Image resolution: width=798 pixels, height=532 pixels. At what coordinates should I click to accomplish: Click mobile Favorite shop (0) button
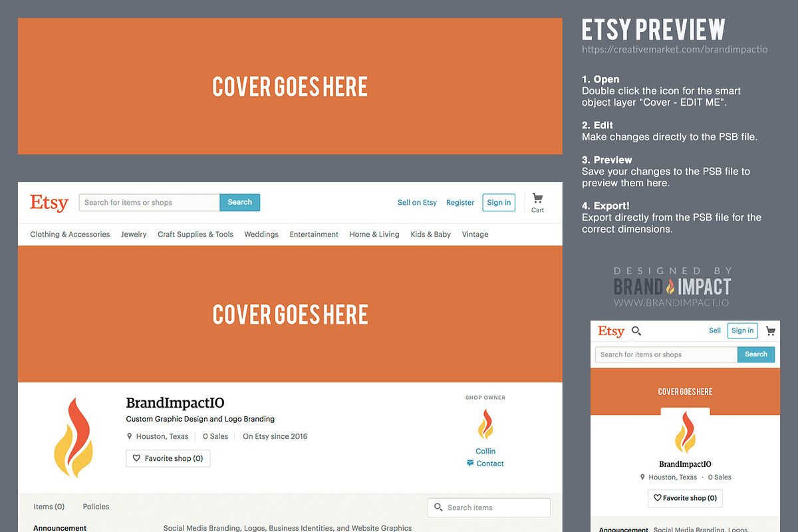[685, 498]
